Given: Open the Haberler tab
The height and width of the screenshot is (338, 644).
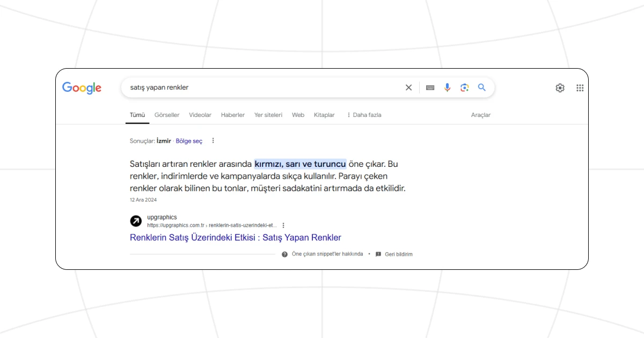Looking at the screenshot, I should [x=233, y=115].
